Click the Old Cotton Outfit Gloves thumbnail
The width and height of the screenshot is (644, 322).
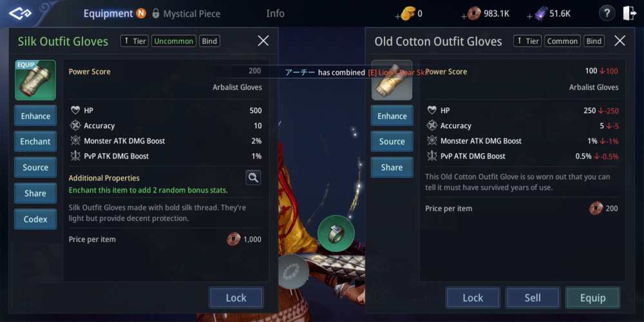click(392, 80)
